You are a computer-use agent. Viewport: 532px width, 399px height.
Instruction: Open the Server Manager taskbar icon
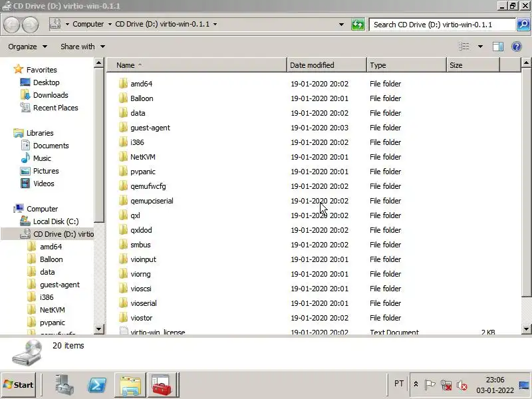64,385
